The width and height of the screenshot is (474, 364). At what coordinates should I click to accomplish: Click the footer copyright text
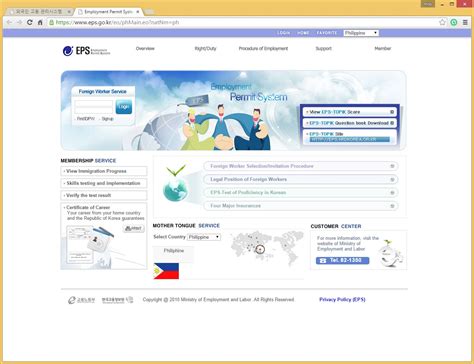point(218,300)
